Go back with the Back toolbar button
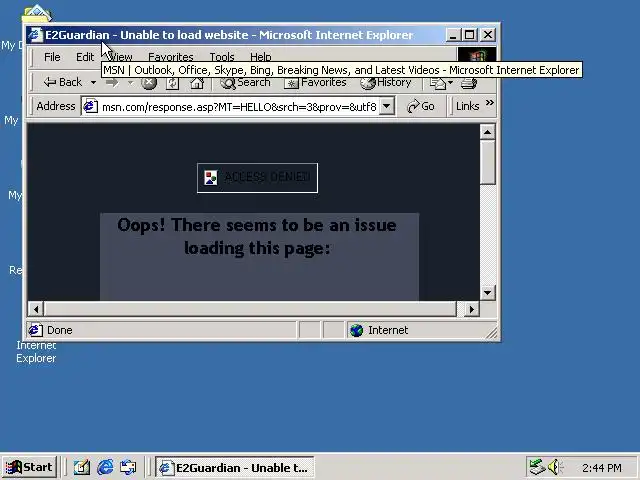 pyautogui.click(x=62, y=82)
